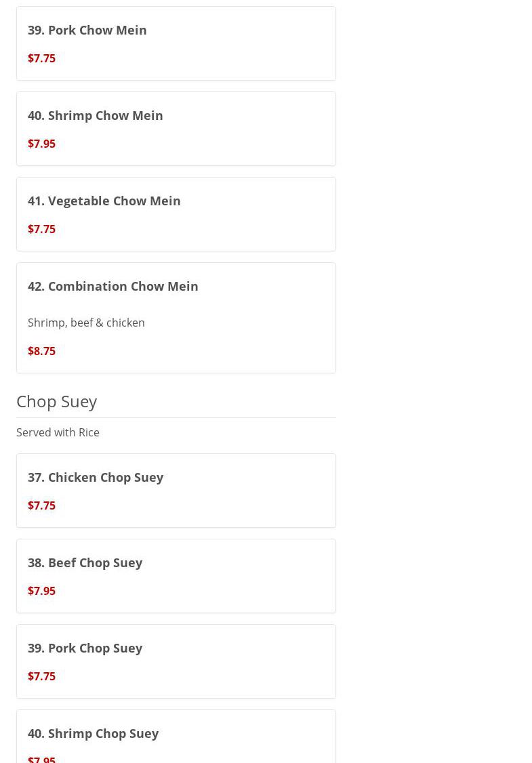Click the Vegetable Chow Mein price
The height and width of the screenshot is (763, 532).
(x=41, y=229)
